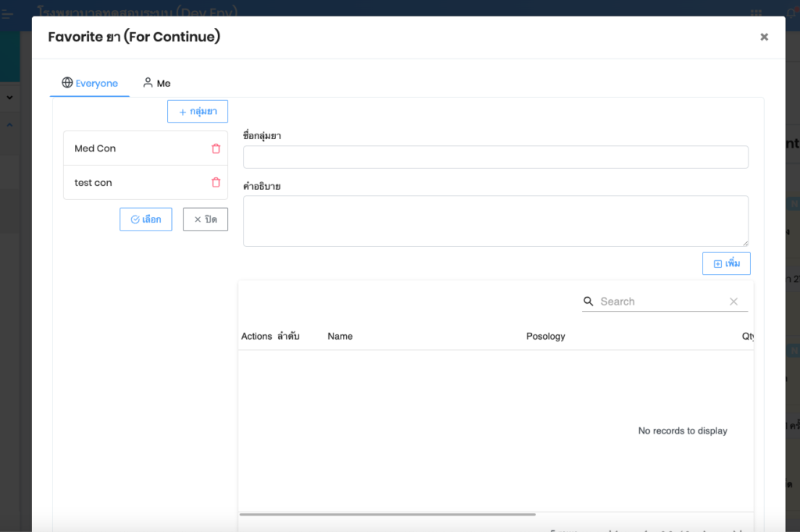This screenshot has height=532, width=800.
Task: Sort the table by the Name column
Action: (340, 337)
